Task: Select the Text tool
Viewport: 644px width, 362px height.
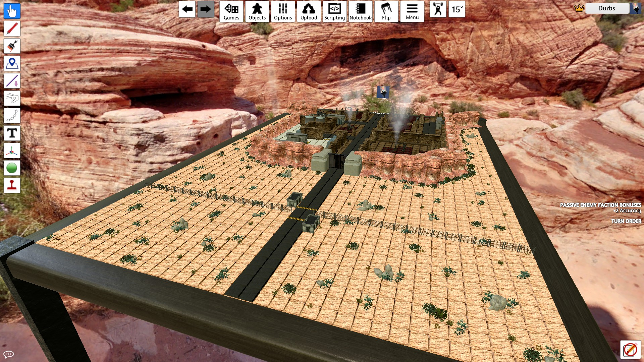Action: point(12,133)
